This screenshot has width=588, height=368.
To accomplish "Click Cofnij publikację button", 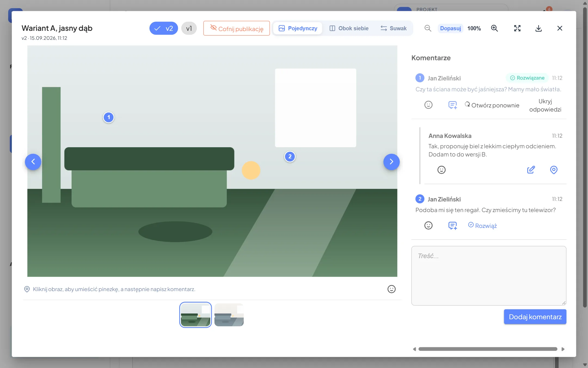I will [x=237, y=28].
